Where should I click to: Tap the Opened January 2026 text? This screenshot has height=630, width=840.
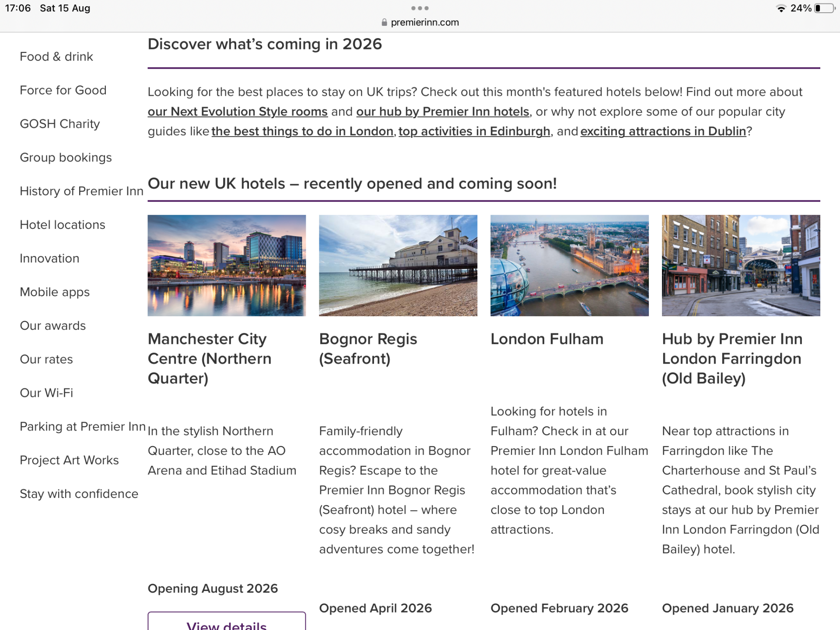pyautogui.click(x=728, y=609)
